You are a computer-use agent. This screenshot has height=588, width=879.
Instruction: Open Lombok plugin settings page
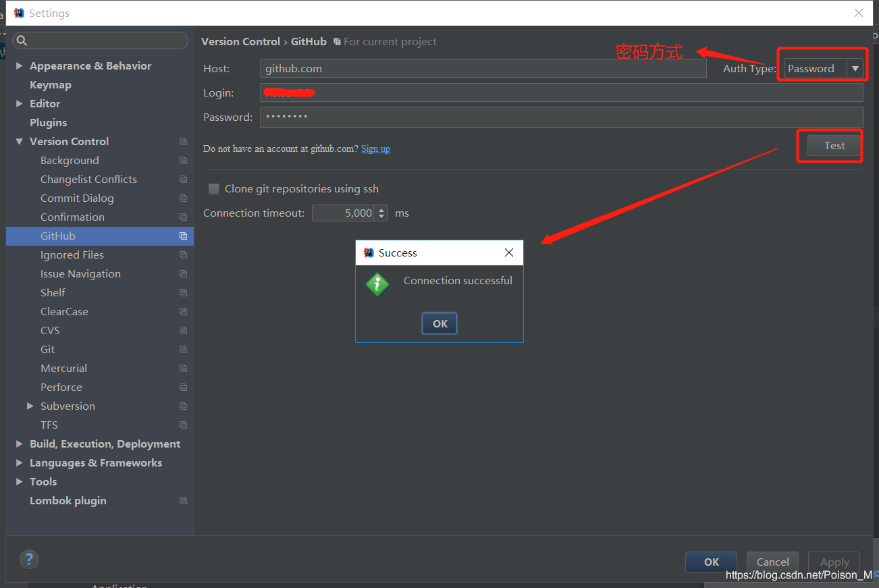[68, 501]
